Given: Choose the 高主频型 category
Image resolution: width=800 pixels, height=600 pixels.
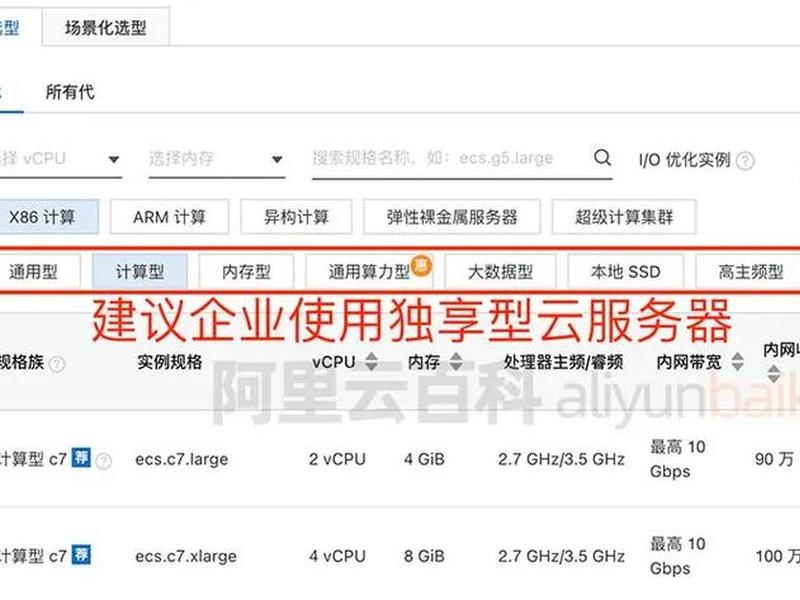Looking at the screenshot, I should click(x=750, y=271).
